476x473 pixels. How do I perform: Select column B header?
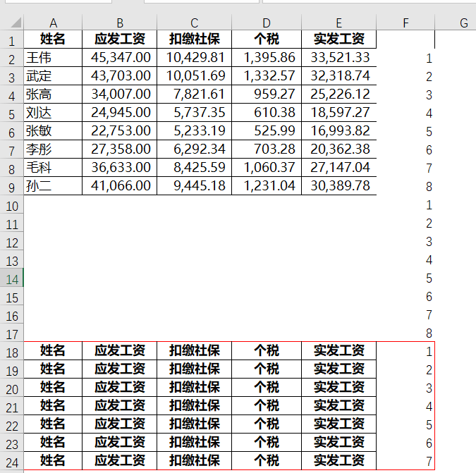pos(120,23)
